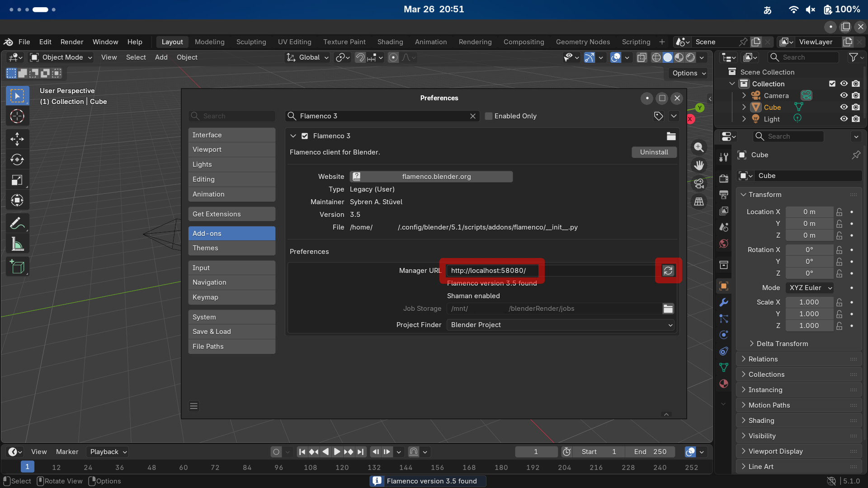Open the Object Mode dropdown
The image size is (868, 488).
[x=61, y=57]
